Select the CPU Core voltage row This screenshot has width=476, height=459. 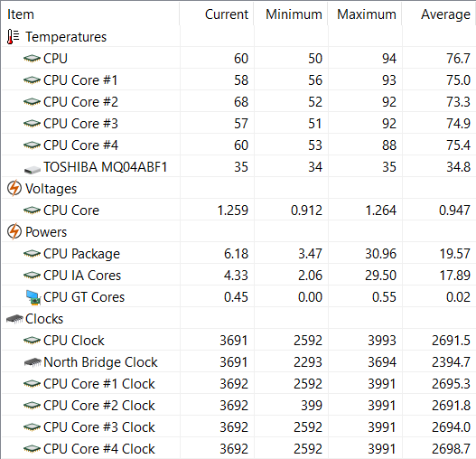238,211
